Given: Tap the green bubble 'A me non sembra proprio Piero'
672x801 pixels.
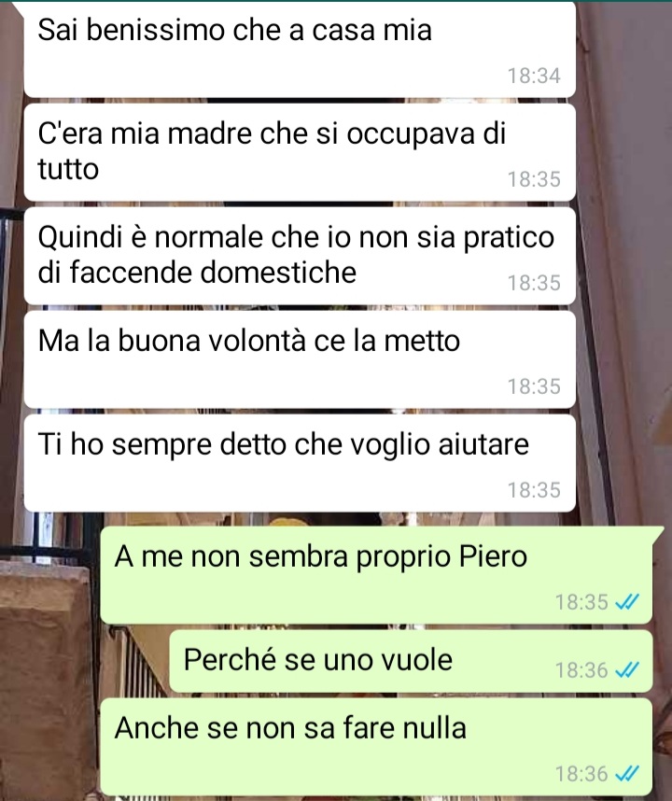Looking at the screenshot, I should 377,576.
